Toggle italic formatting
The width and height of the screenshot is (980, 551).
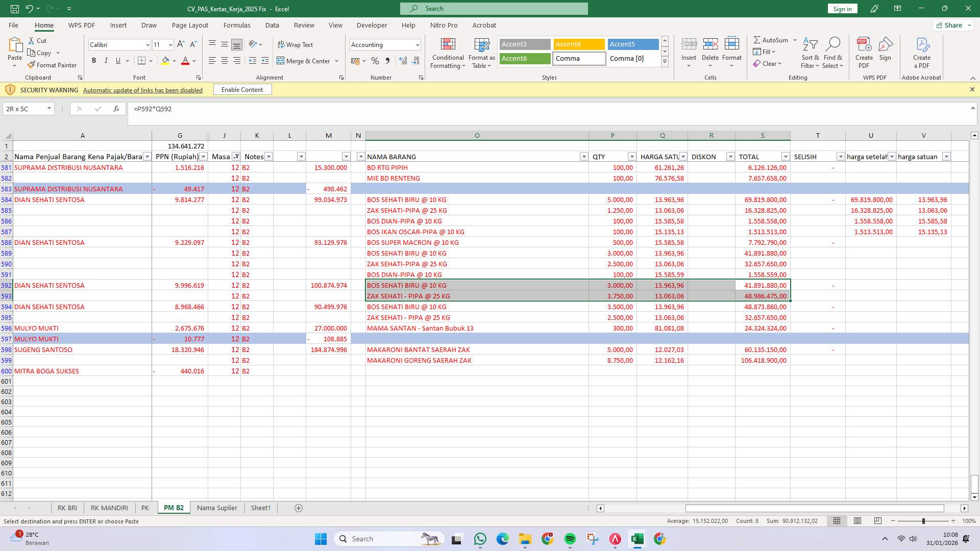[106, 60]
